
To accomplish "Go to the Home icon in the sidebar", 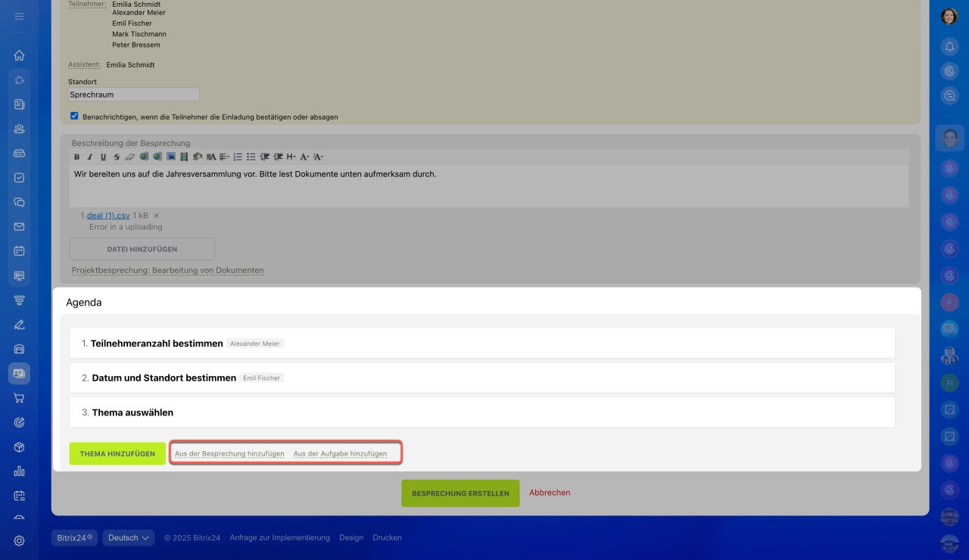I will coord(19,55).
